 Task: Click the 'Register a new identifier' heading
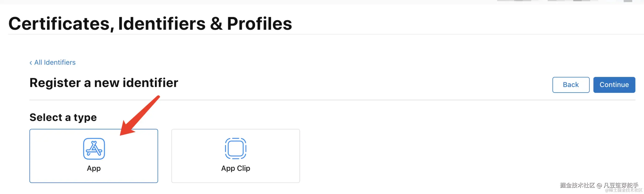104,83
